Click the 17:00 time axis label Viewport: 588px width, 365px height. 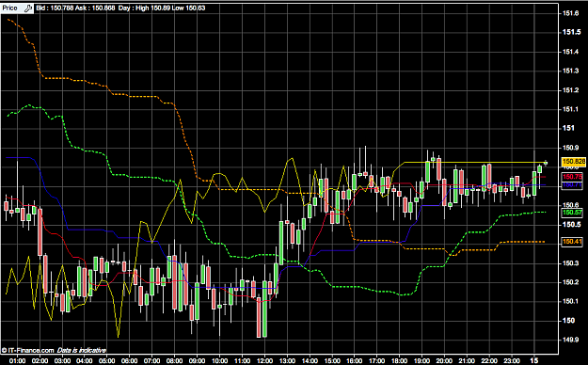pos(377,361)
